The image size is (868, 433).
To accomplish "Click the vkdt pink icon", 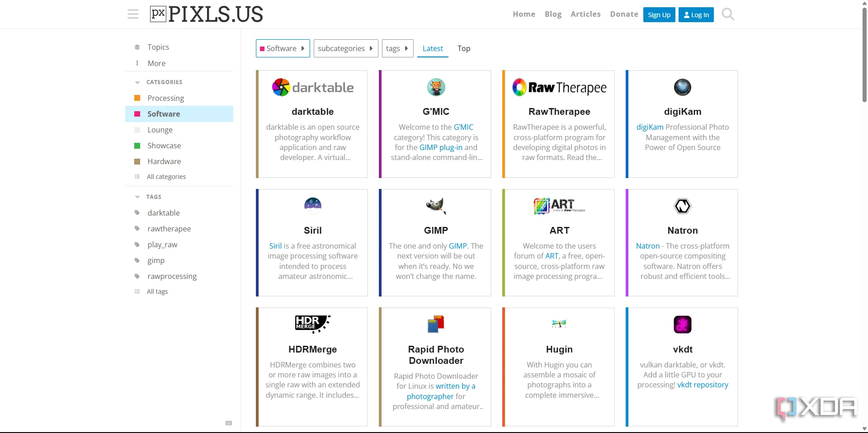I will (683, 325).
